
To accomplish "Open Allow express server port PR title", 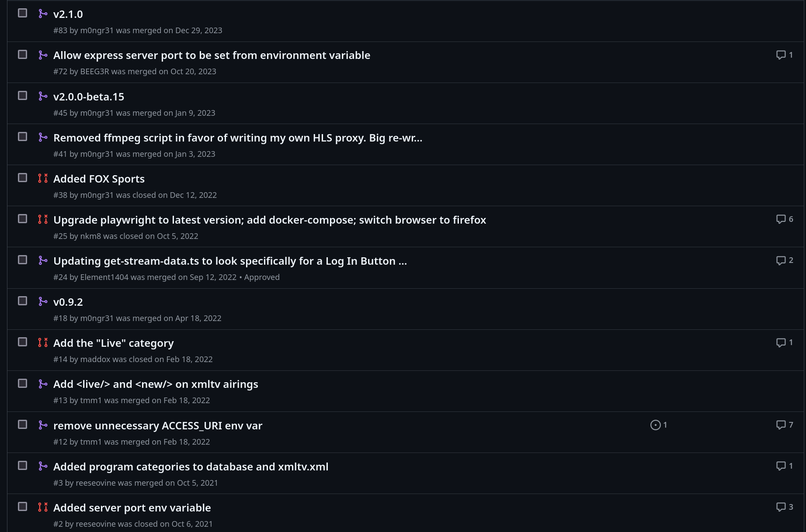I will (x=212, y=55).
